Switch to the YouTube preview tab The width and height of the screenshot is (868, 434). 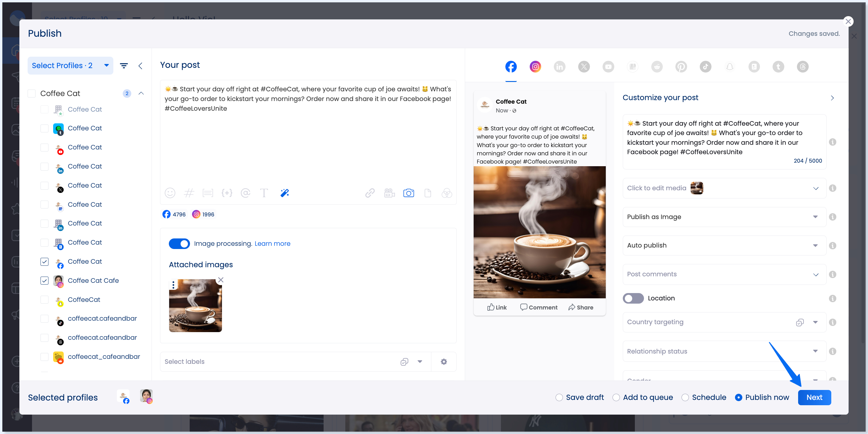click(x=608, y=67)
